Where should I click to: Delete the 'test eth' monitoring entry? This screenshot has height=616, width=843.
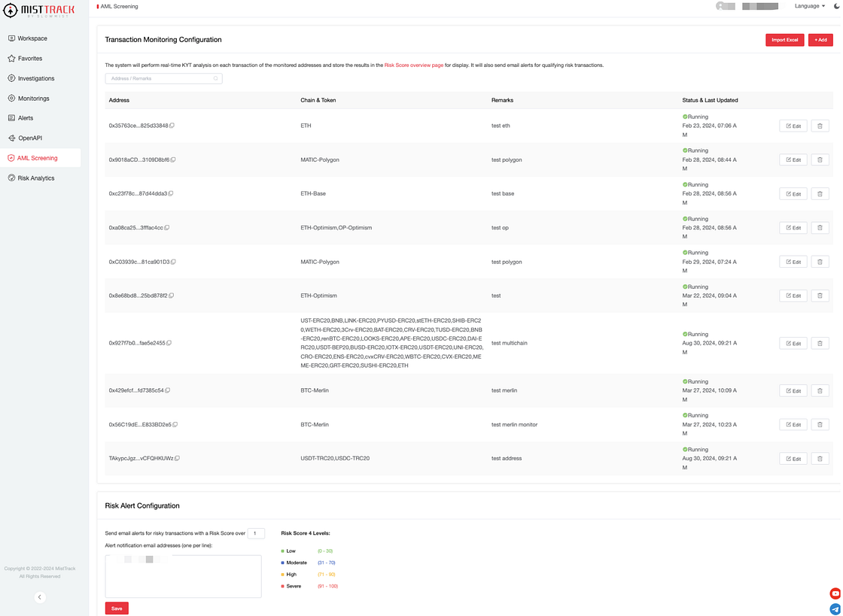[x=820, y=126]
